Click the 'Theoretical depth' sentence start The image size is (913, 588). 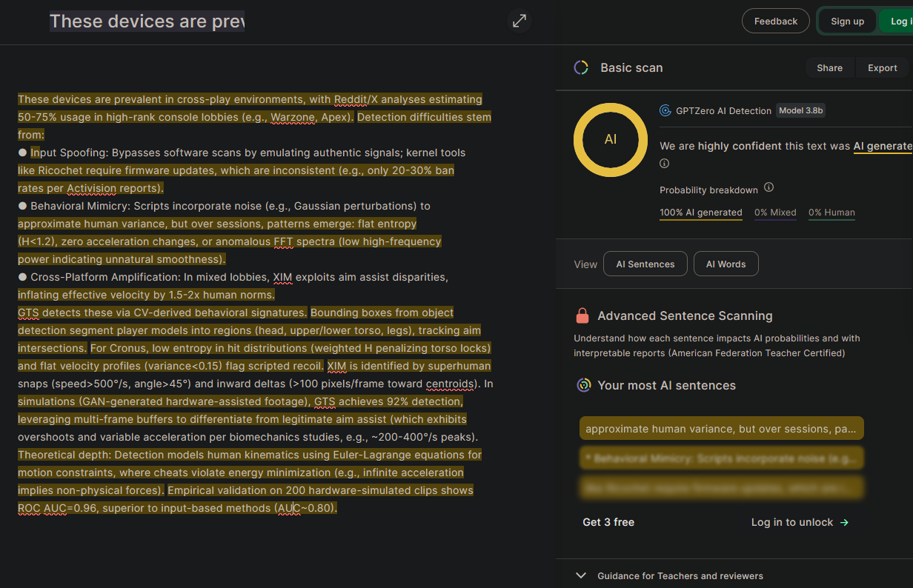tap(64, 455)
